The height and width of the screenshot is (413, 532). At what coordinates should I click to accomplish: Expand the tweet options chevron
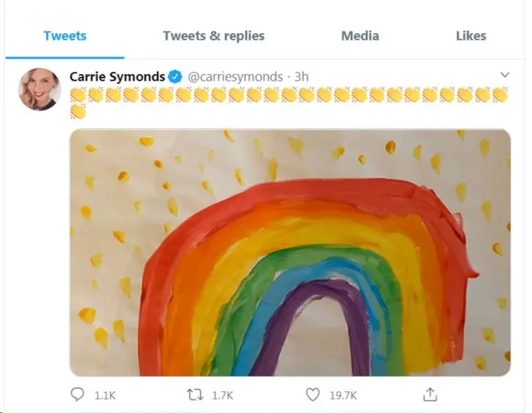pyautogui.click(x=505, y=76)
